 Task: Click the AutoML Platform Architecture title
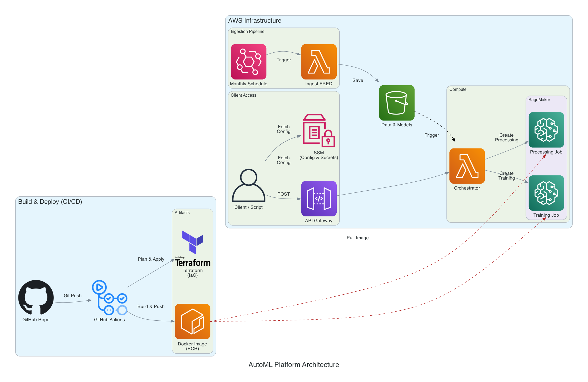coord(293,365)
